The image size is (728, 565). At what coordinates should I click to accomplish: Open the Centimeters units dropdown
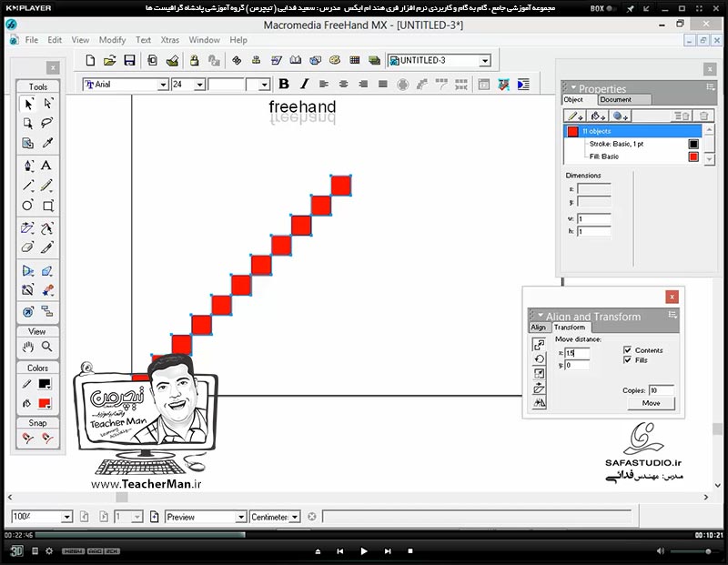point(295,517)
